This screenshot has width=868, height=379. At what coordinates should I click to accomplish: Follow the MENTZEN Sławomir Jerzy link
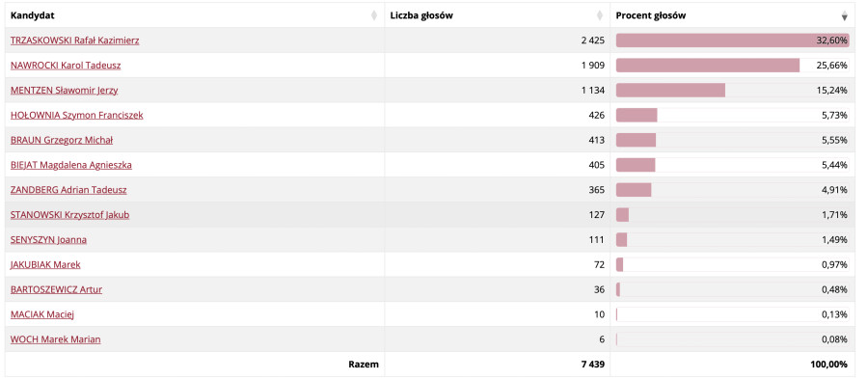point(65,91)
